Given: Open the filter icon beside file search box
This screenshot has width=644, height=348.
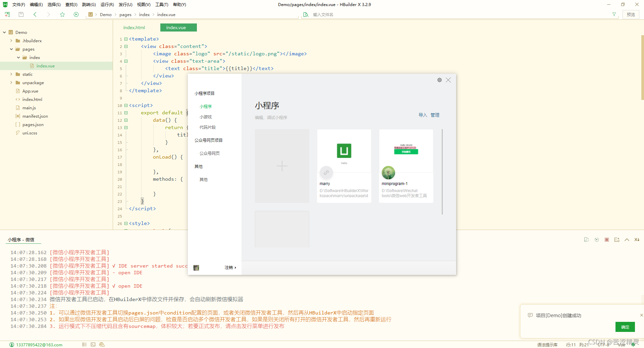Looking at the screenshot, I should (614, 14).
